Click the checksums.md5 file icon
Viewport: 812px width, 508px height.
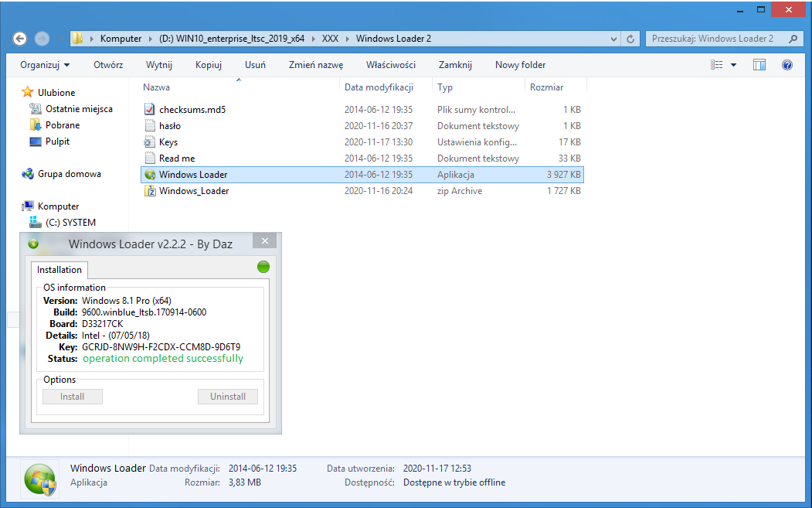click(x=150, y=109)
